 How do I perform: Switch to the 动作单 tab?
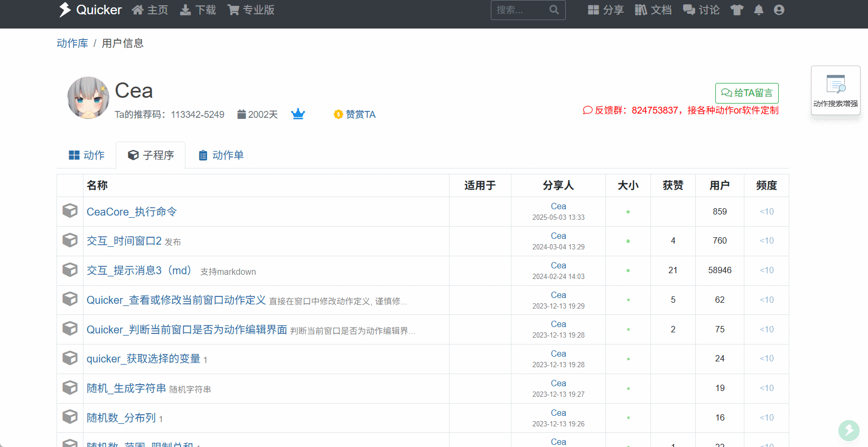pos(221,155)
